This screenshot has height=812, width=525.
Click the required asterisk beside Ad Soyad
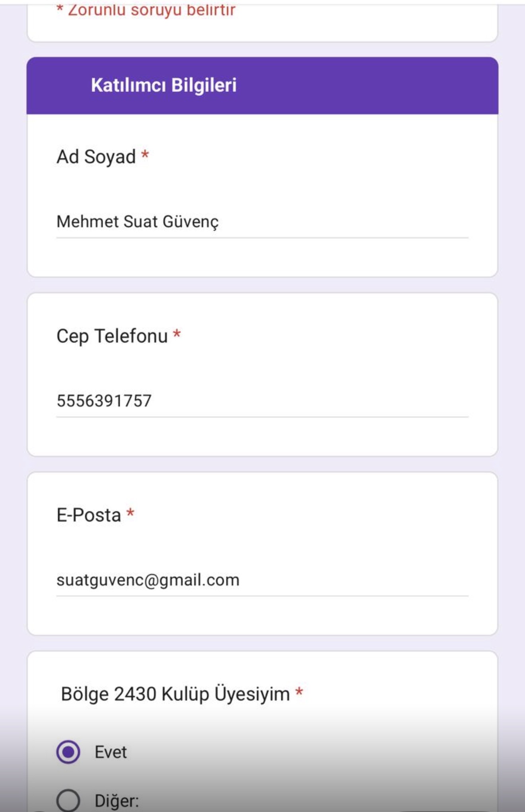pyautogui.click(x=145, y=155)
